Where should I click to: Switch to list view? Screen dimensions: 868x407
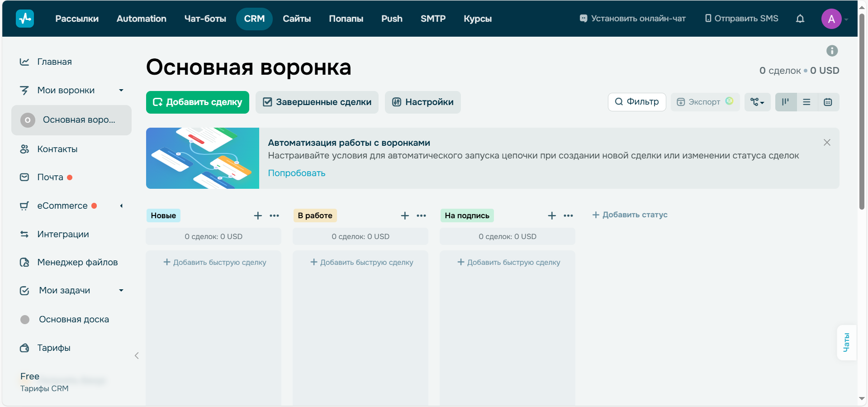(806, 102)
